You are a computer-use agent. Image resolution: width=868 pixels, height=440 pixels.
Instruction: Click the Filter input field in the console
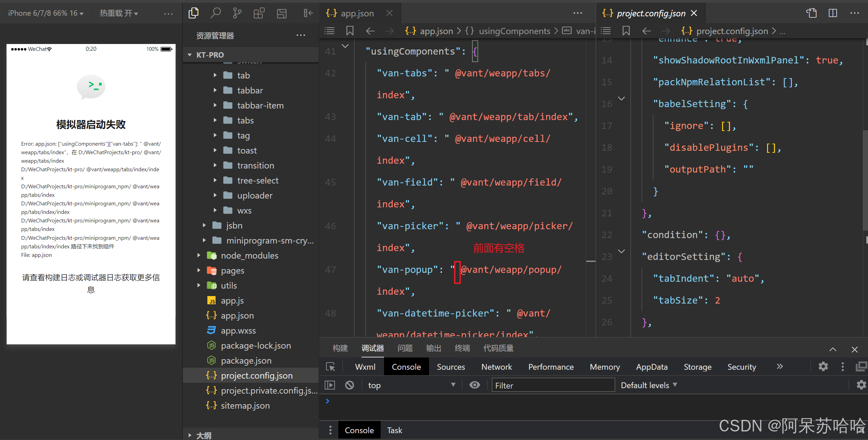[553, 385]
